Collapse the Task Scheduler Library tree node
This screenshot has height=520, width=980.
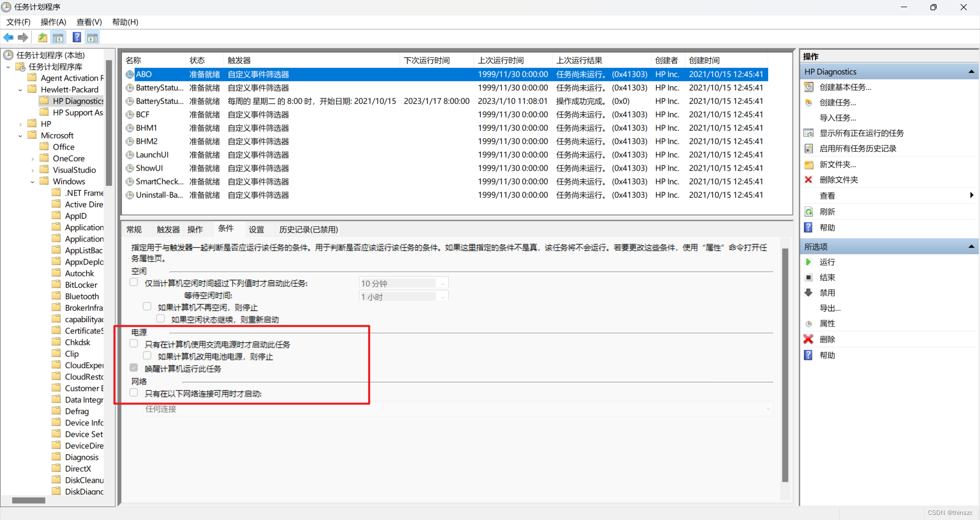pos(8,67)
